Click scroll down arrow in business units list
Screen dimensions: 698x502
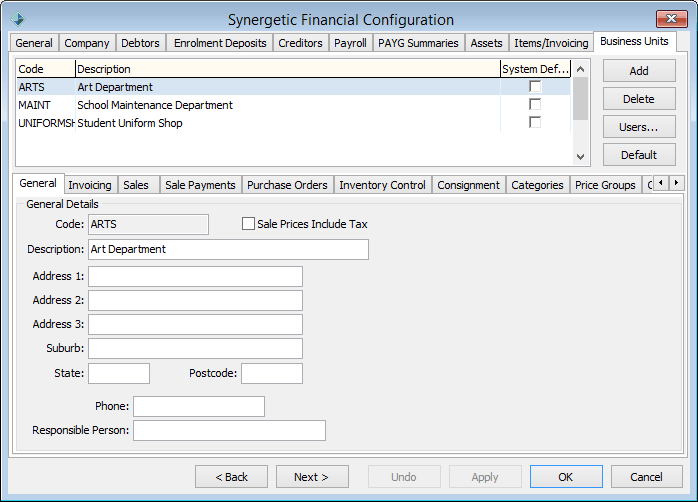coord(580,157)
